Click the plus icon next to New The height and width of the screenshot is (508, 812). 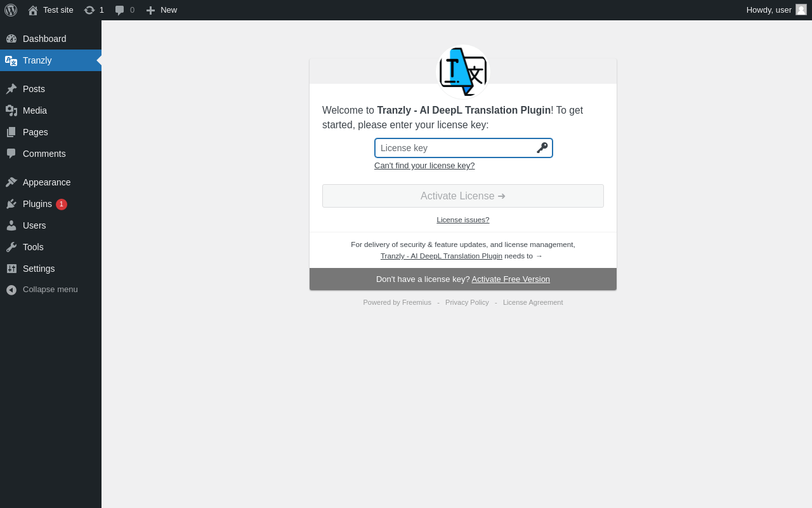pyautogui.click(x=150, y=10)
